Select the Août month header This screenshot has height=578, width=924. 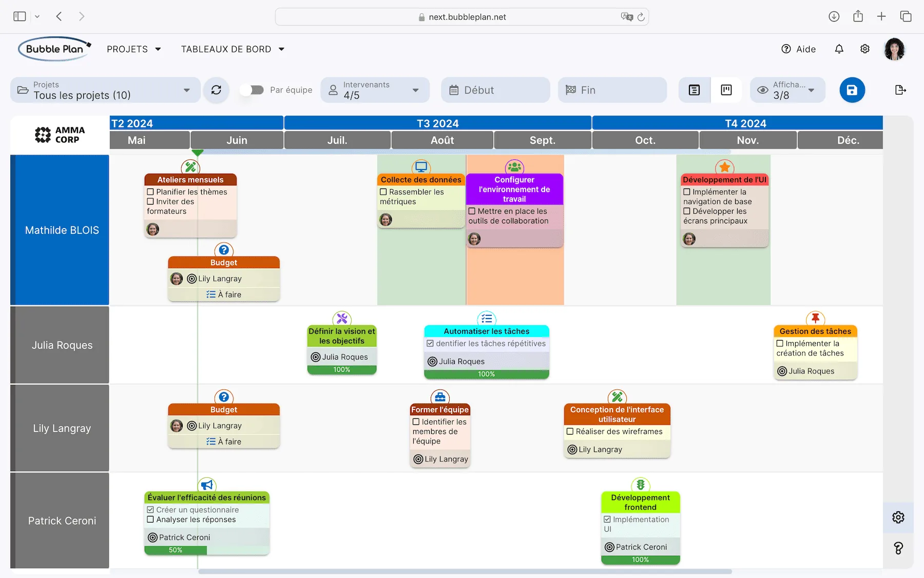pyautogui.click(x=442, y=140)
